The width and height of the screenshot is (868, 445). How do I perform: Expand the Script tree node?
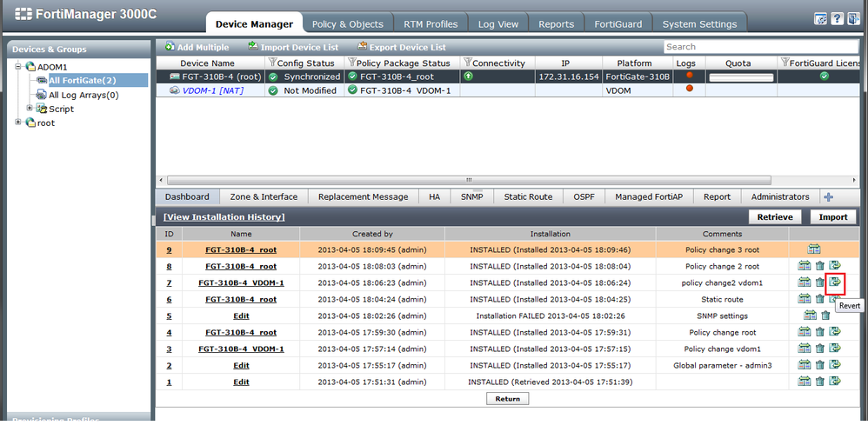click(x=30, y=108)
